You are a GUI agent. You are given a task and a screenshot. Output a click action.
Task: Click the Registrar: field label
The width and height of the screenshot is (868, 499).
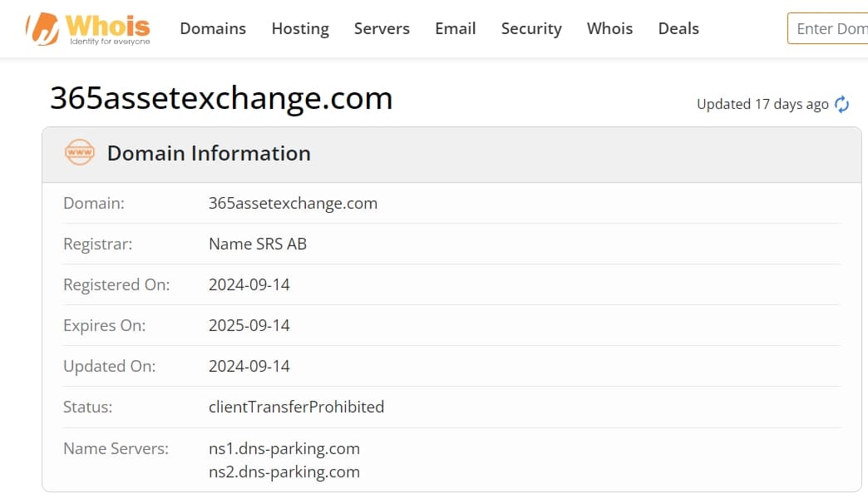pyautogui.click(x=97, y=245)
